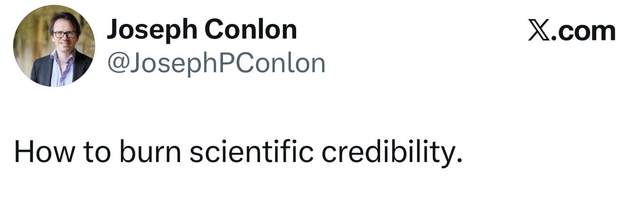
Task: Click the period ending the tweet text
Action: pyautogui.click(x=458, y=161)
